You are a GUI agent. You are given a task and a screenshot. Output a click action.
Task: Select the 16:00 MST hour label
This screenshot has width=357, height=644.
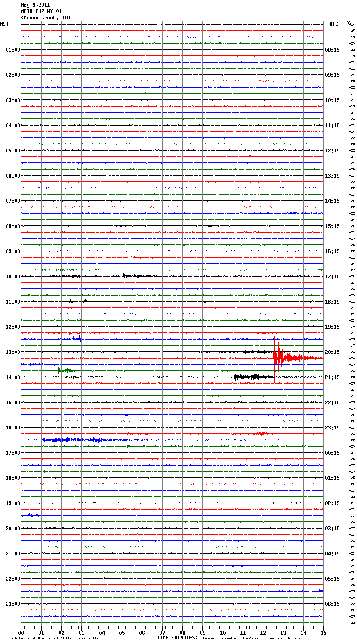click(13, 427)
